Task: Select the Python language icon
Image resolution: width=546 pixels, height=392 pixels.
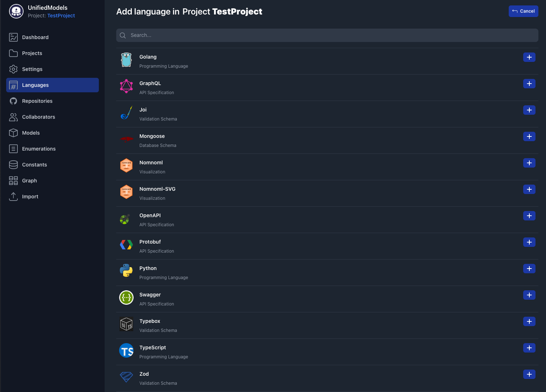Action: [x=126, y=271]
